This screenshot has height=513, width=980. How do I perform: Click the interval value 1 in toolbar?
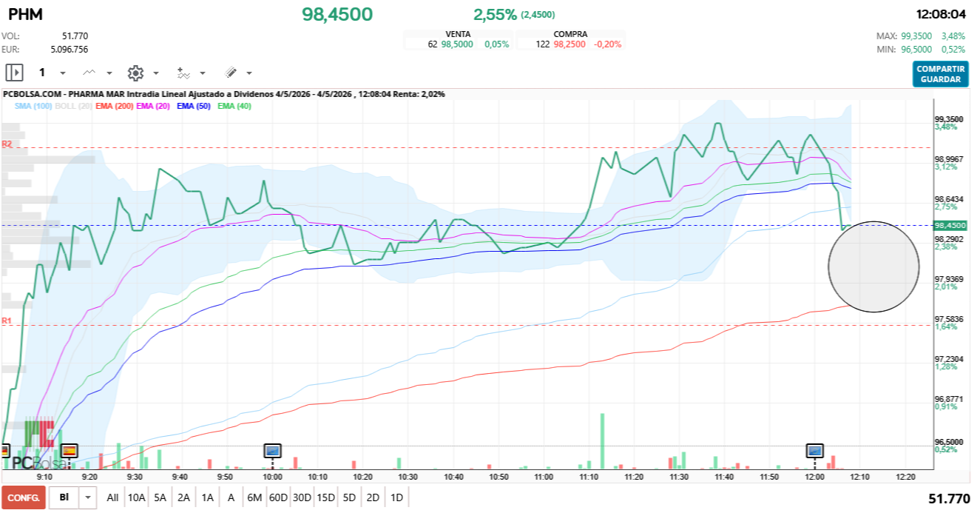click(x=42, y=73)
